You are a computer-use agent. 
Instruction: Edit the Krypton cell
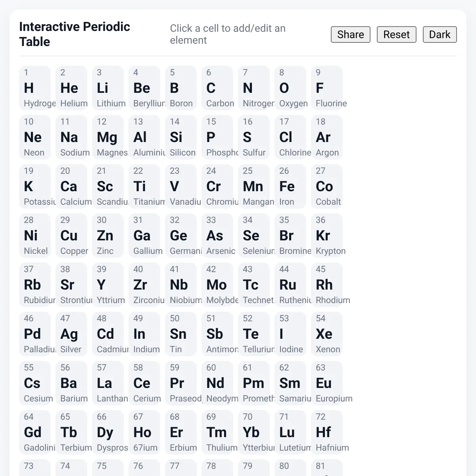coord(327,236)
